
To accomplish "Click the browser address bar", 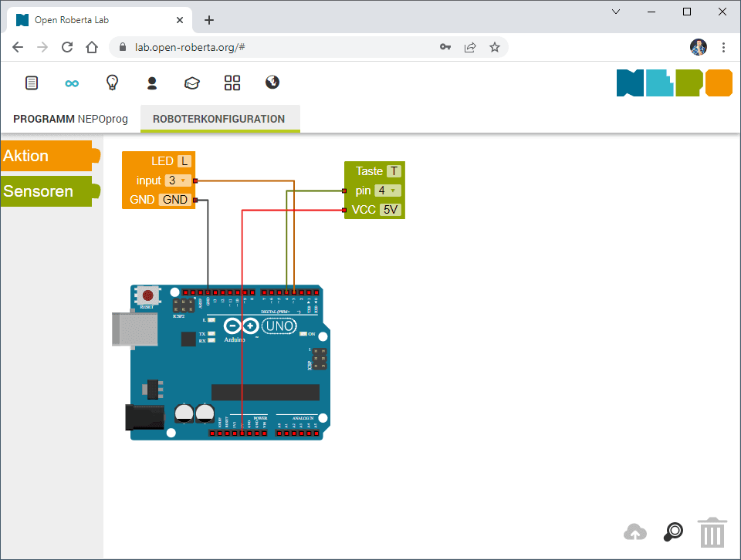I will coord(270,47).
